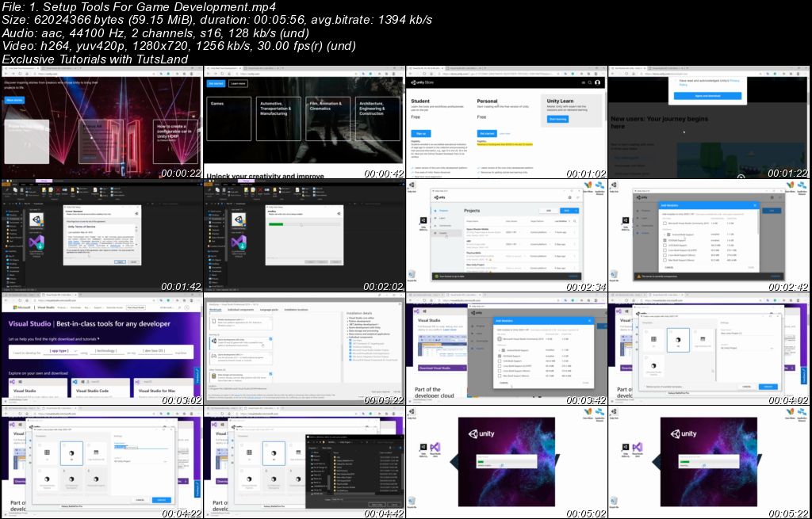Click Start learning button in 00:01:02 frame
Viewport: 812px width, 519px height.
click(557, 119)
